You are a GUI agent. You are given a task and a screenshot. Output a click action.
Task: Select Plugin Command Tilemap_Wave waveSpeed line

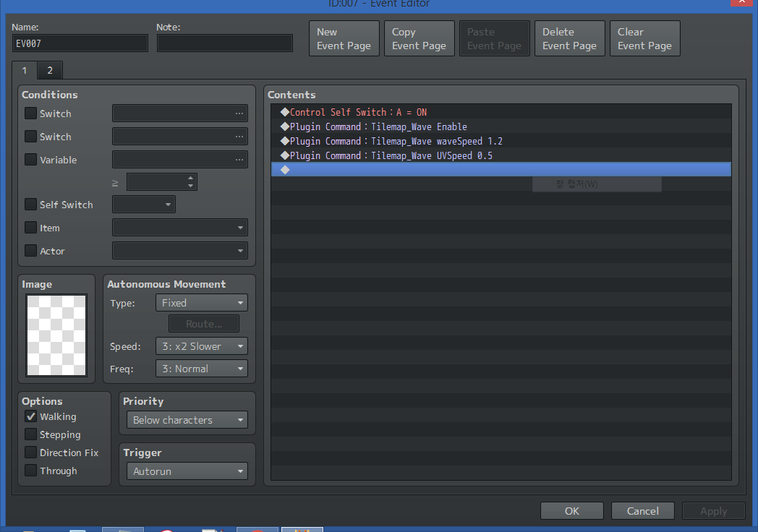(501, 141)
